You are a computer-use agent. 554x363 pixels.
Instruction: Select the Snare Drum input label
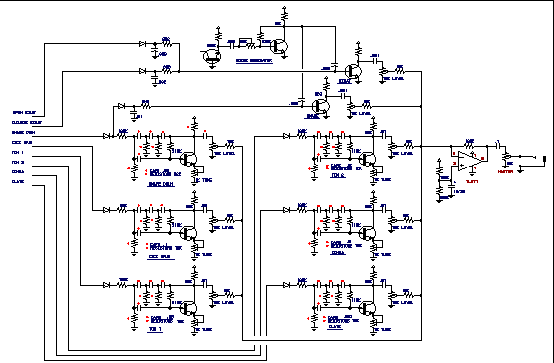(23, 133)
